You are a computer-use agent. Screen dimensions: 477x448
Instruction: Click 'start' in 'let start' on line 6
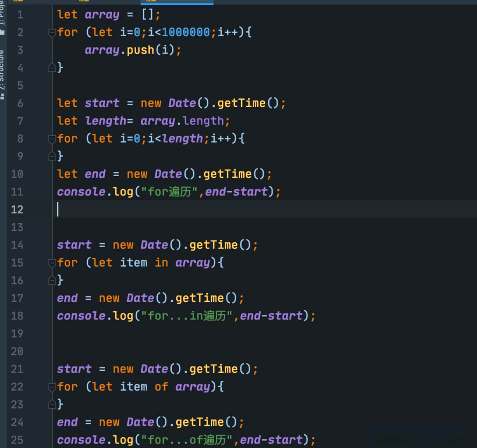pos(102,103)
